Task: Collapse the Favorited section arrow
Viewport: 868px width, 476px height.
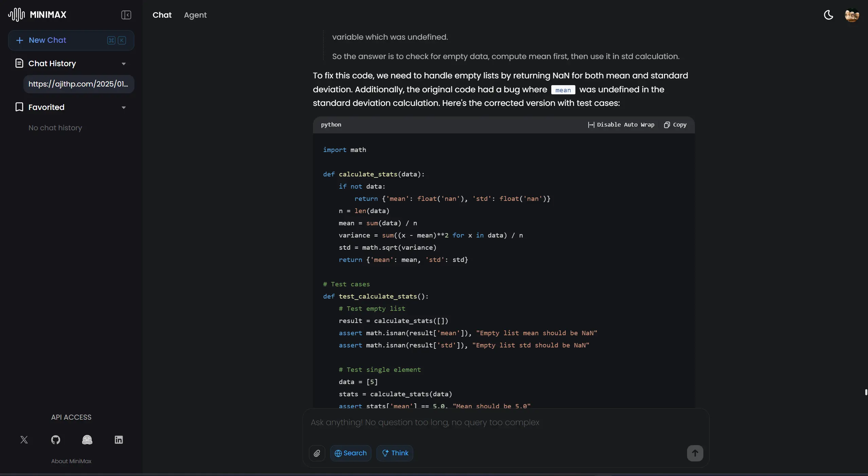Action: coord(124,108)
